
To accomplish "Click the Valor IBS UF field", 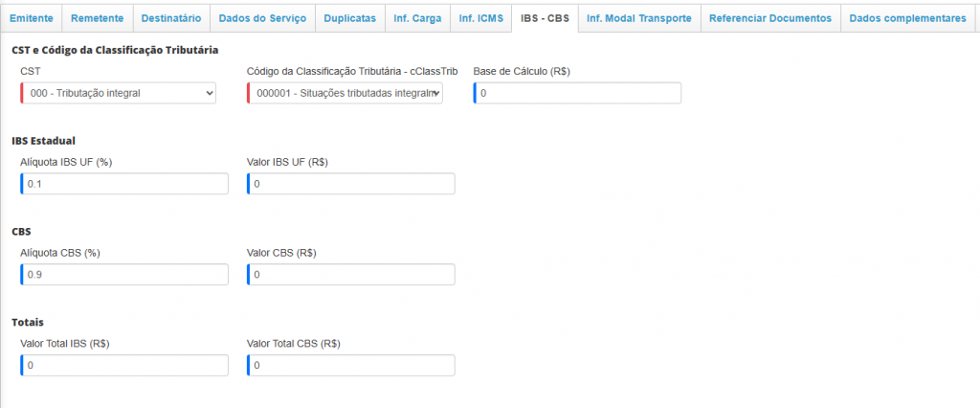I will 351,184.
